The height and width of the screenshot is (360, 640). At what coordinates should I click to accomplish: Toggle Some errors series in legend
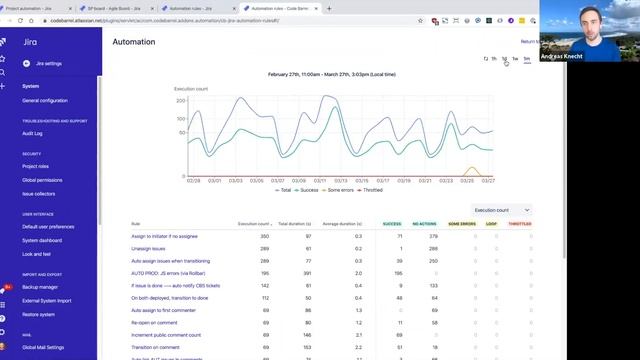click(338, 190)
